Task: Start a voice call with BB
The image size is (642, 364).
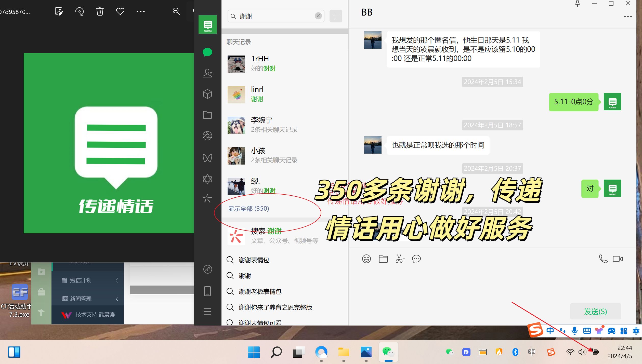Action: click(x=603, y=259)
